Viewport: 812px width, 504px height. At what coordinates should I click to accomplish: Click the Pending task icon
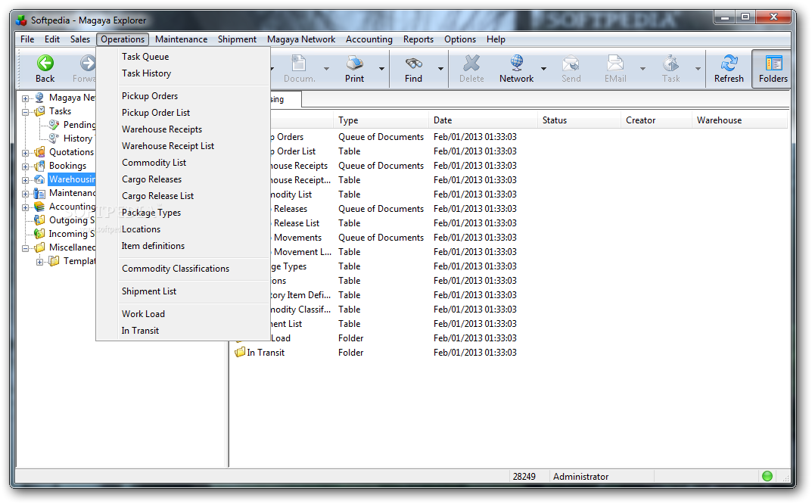click(x=53, y=124)
